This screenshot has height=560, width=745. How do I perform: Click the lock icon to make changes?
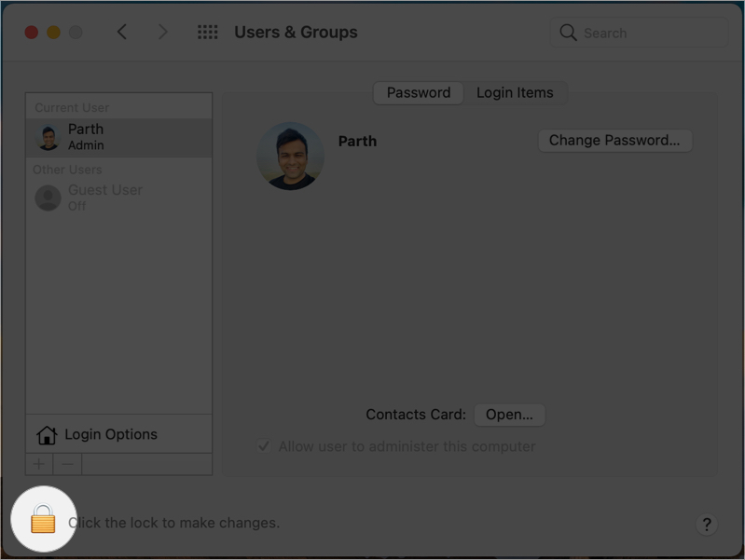click(x=43, y=519)
